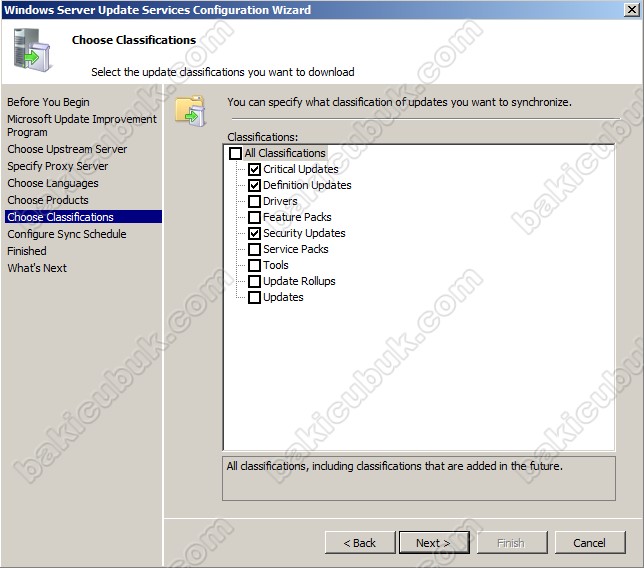644x568 pixels.
Task: Click the classification description text box
Action: coord(419,478)
